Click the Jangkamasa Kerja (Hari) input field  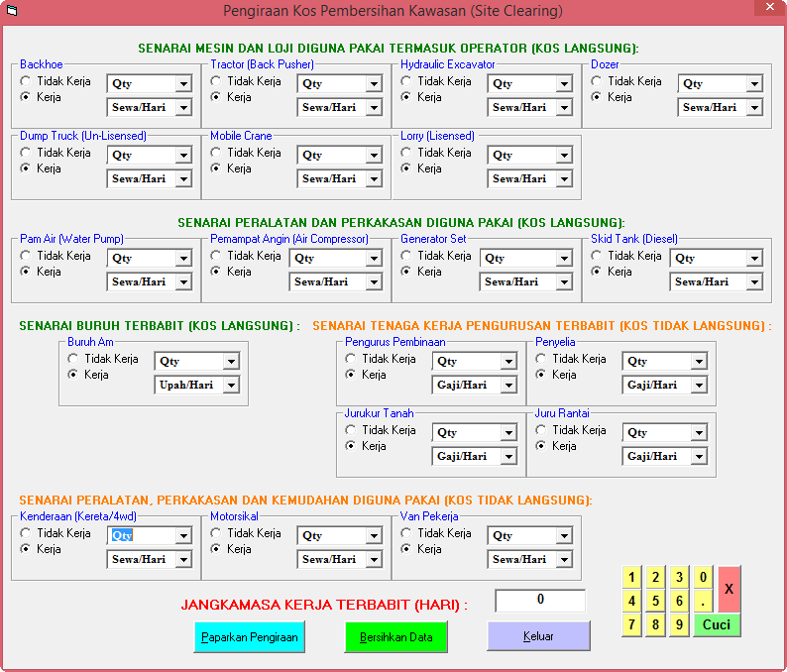pyautogui.click(x=540, y=600)
